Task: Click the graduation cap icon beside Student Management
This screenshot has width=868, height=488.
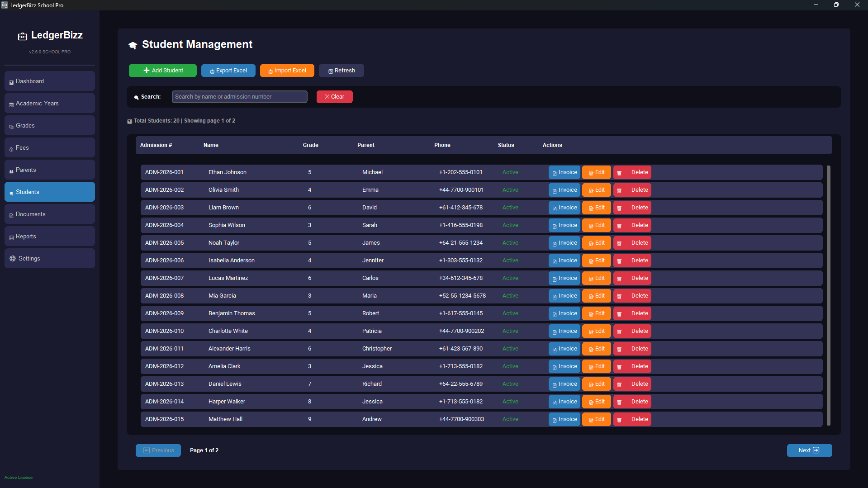Action: pyautogui.click(x=133, y=45)
